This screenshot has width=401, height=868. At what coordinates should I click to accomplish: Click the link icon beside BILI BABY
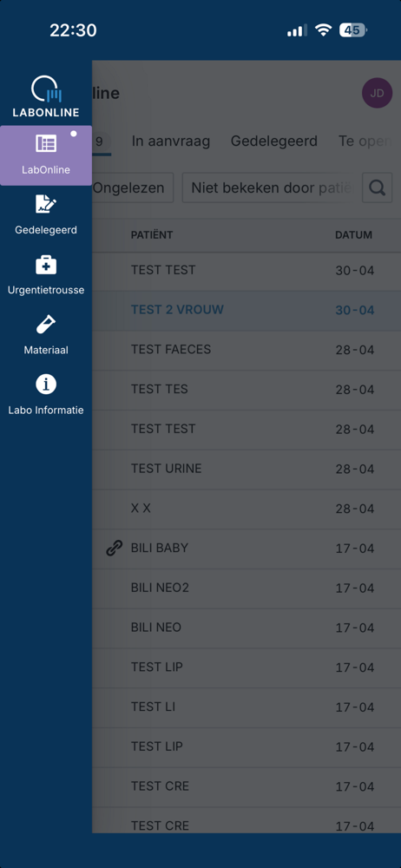[114, 548]
